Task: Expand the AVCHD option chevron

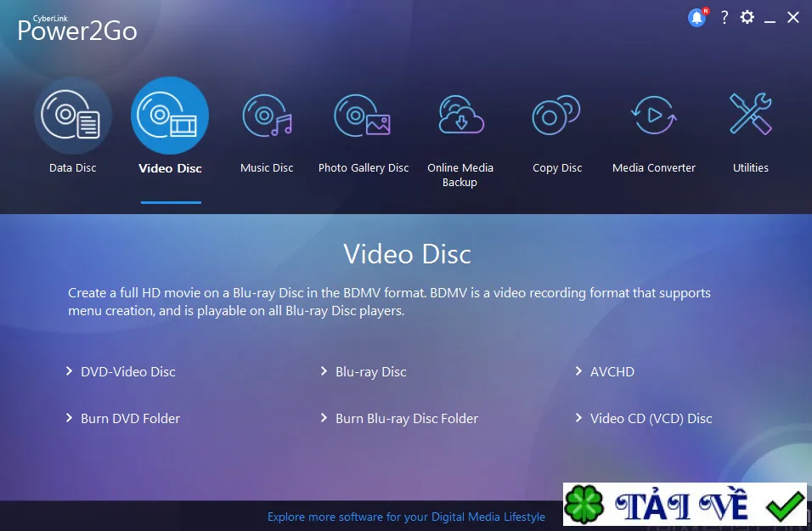Action: tap(578, 371)
